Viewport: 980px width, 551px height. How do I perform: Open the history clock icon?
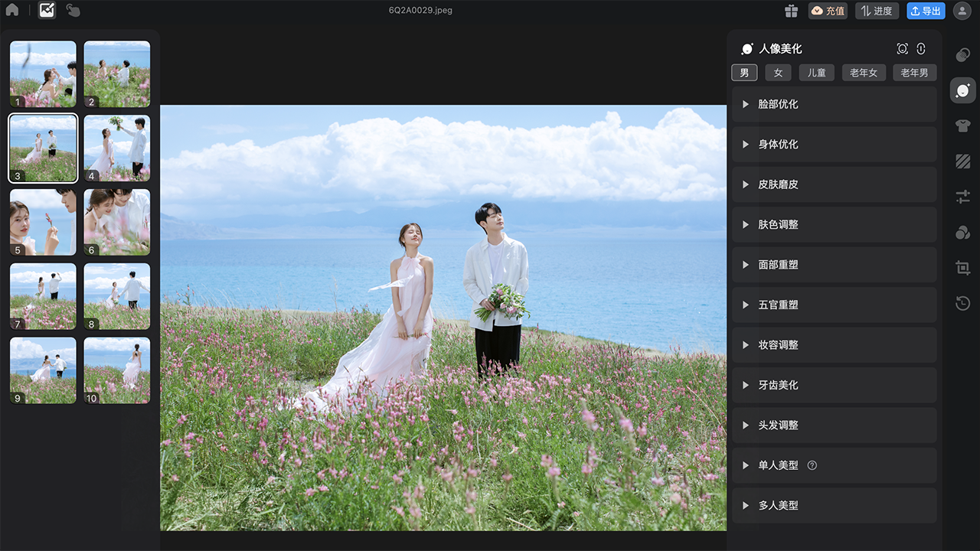[x=962, y=304]
